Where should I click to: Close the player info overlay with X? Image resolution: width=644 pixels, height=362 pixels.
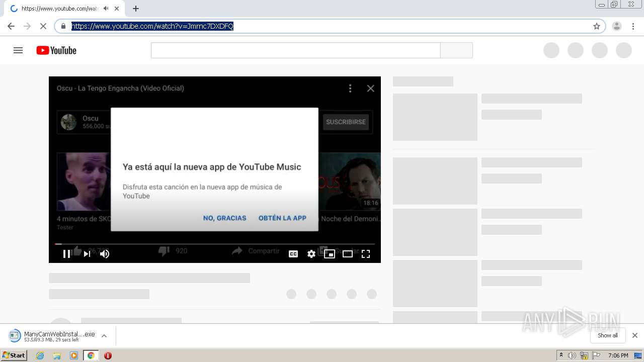point(371,88)
